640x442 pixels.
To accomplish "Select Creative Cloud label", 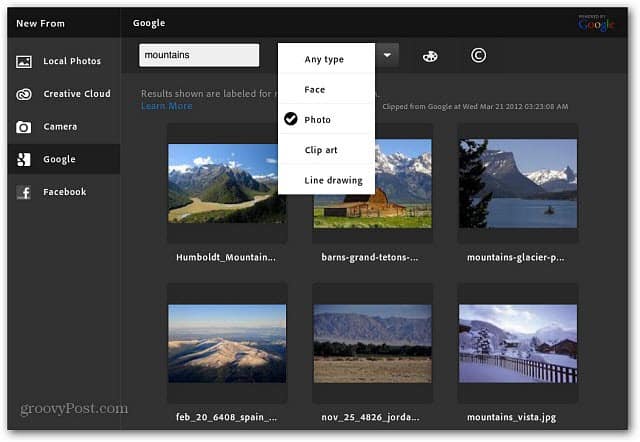I will pyautogui.click(x=77, y=94).
